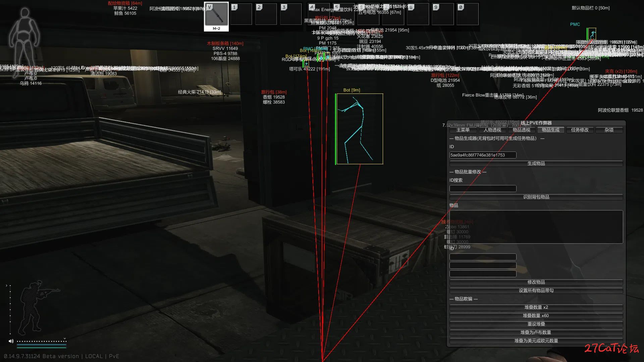
Task: Select empty quick slot 2
Action: (x=266, y=14)
